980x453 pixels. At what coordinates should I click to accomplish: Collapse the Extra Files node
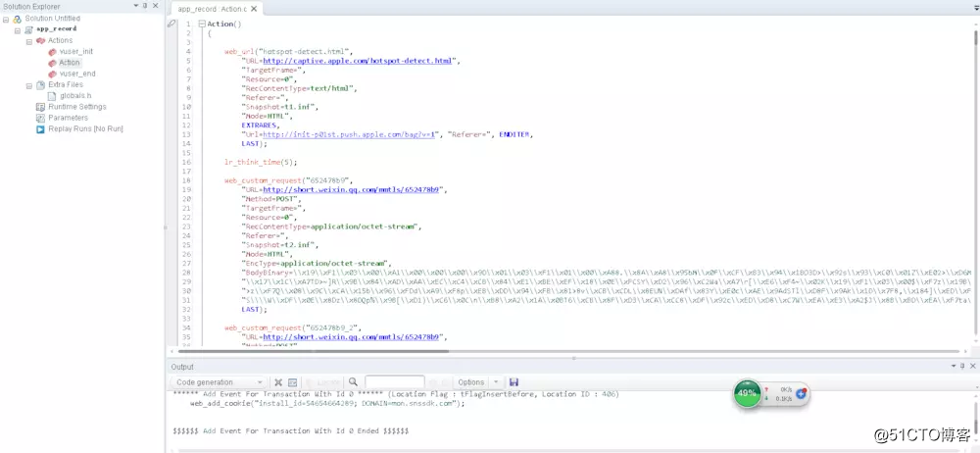point(28,85)
